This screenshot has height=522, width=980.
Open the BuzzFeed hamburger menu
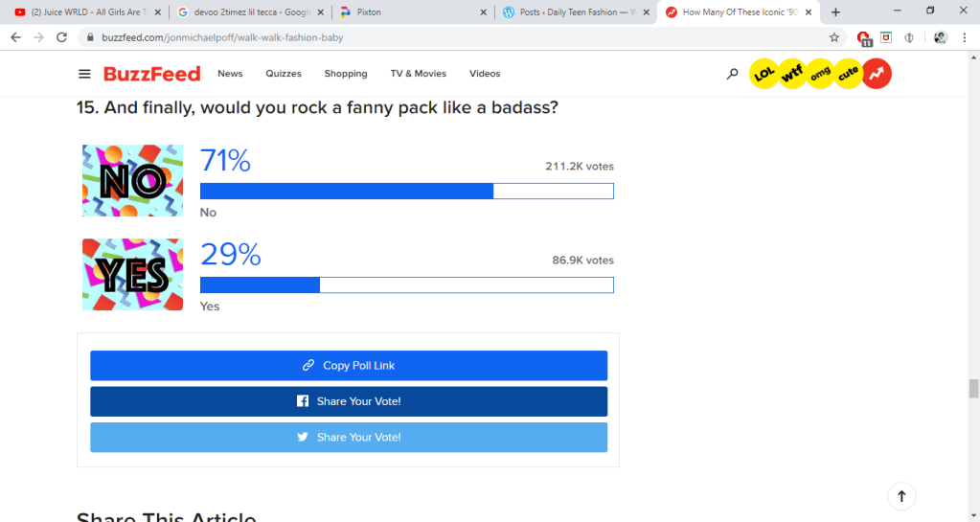tap(84, 74)
